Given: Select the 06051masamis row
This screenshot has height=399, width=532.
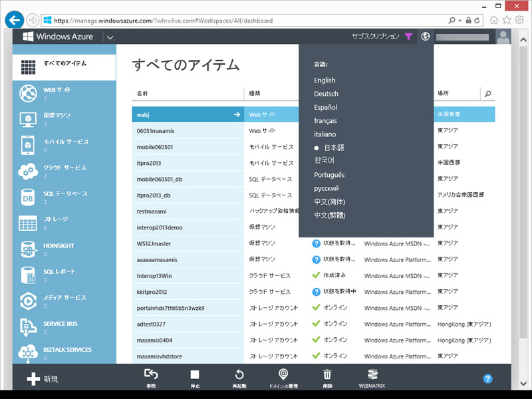Looking at the screenshot, I should coord(313,131).
